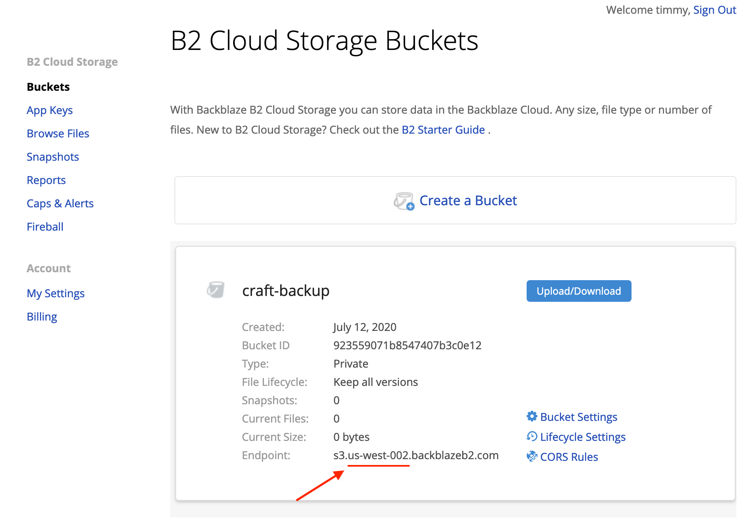Click the craft-backup bucket icon

tap(216, 290)
